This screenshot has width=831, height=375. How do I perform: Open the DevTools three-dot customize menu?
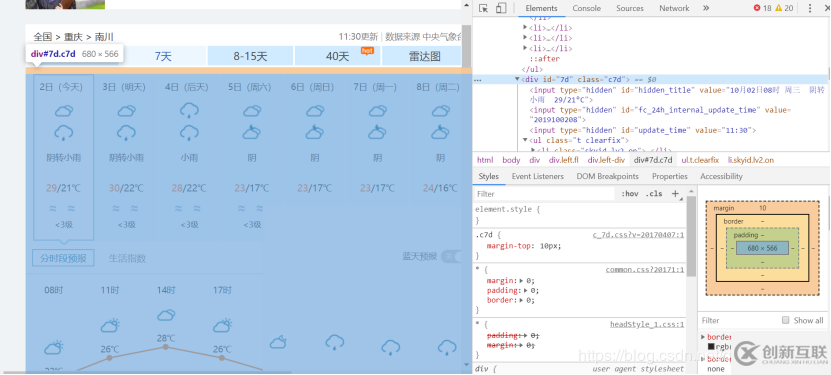point(810,8)
